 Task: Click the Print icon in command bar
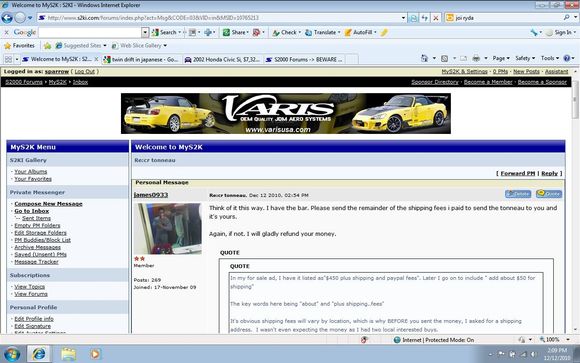[476, 58]
